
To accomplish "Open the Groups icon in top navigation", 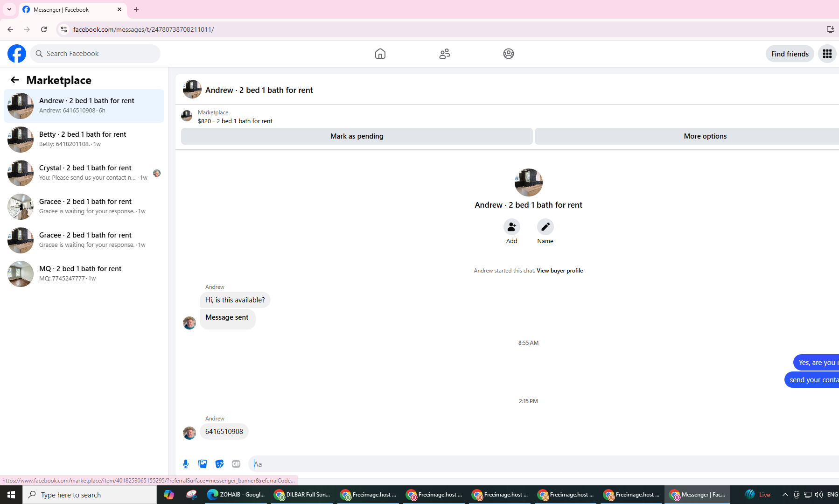I will (509, 54).
